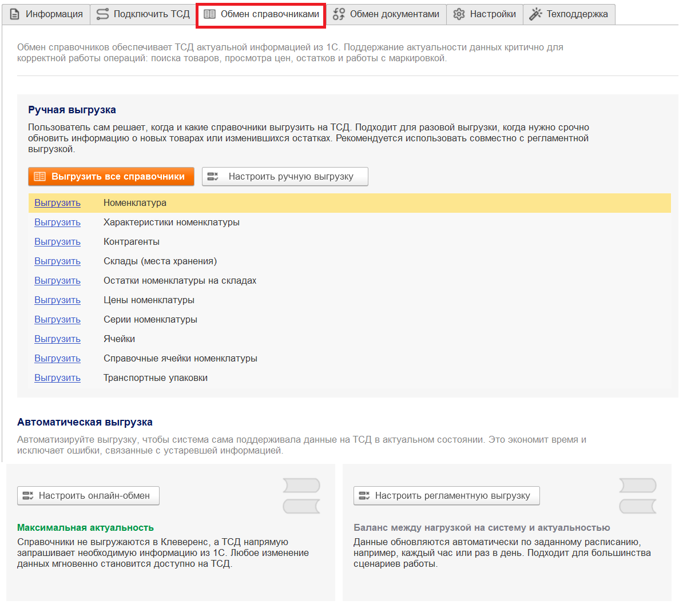The height and width of the screenshot is (616, 679).
Task: Open the Информация tab
Action: click(46, 14)
